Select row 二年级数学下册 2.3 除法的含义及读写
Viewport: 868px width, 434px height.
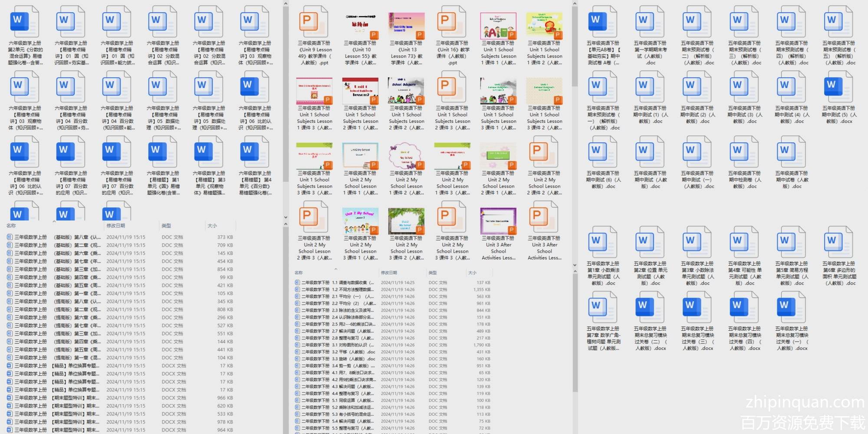pyautogui.click(x=393, y=310)
